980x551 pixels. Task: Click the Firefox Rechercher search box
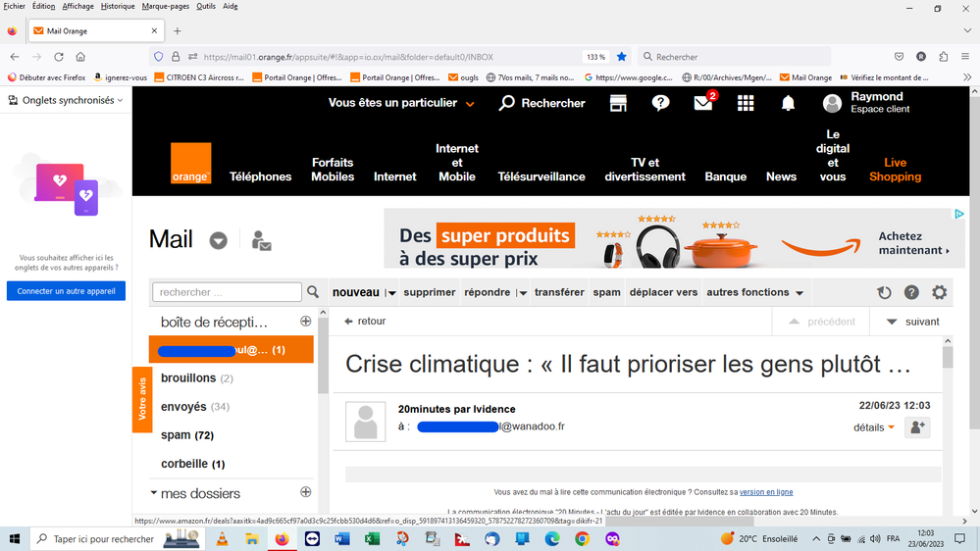pos(735,56)
